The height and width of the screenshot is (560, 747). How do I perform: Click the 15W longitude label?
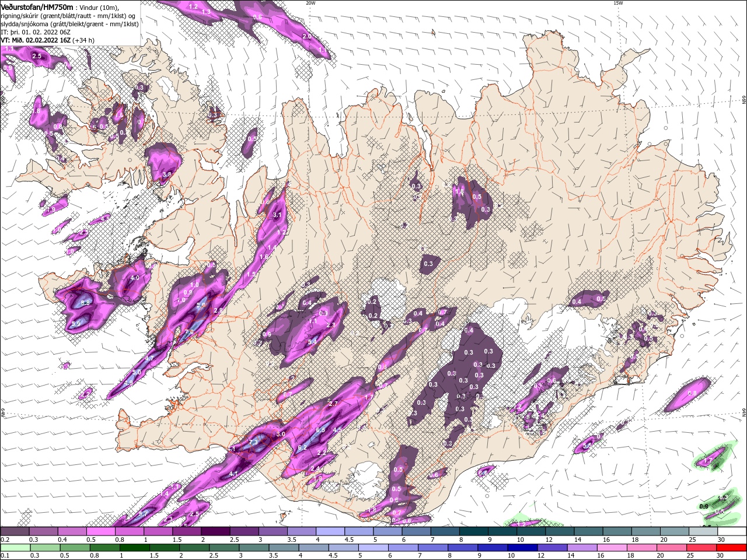point(618,3)
